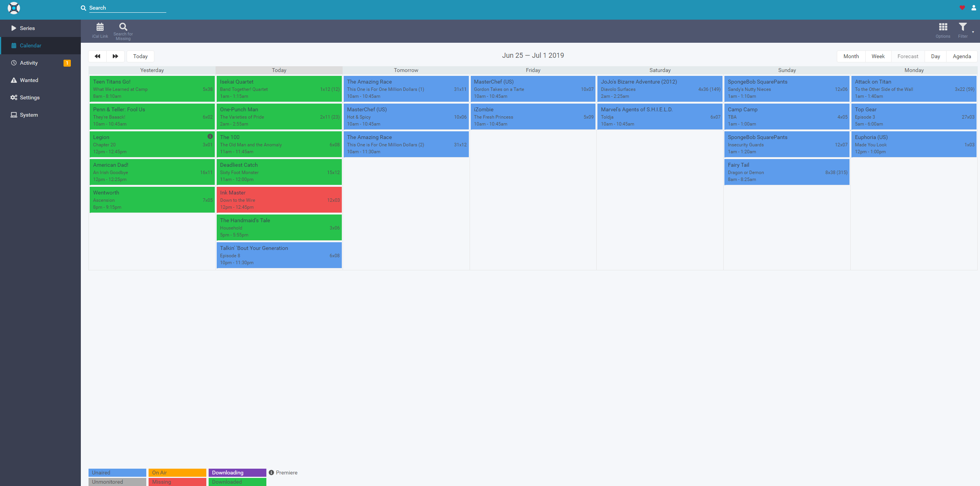Click the Unmonitored gray legend swatch
This screenshot has height=486, width=980.
click(117, 482)
